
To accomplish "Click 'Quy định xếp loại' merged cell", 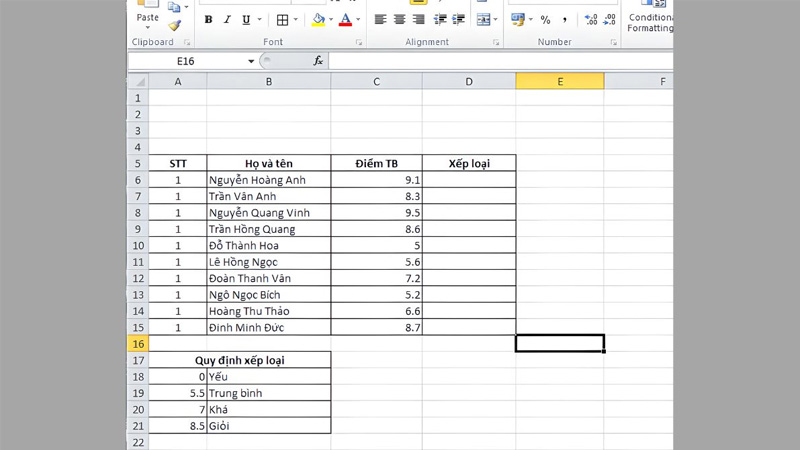I will pyautogui.click(x=240, y=360).
